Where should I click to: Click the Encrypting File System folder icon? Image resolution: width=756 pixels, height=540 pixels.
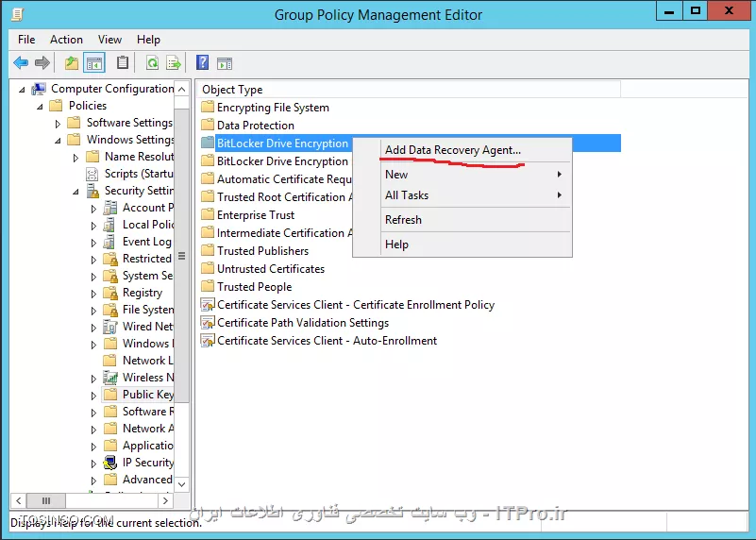coord(208,107)
